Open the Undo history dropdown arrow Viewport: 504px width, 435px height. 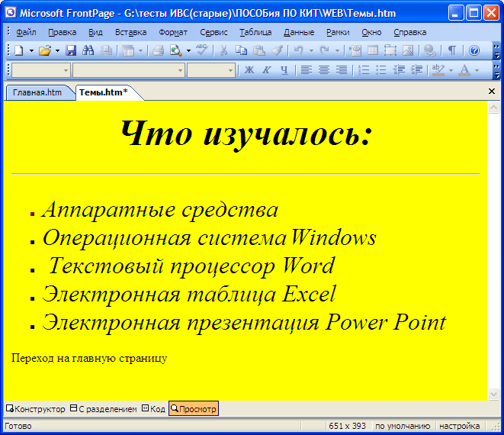click(311, 50)
